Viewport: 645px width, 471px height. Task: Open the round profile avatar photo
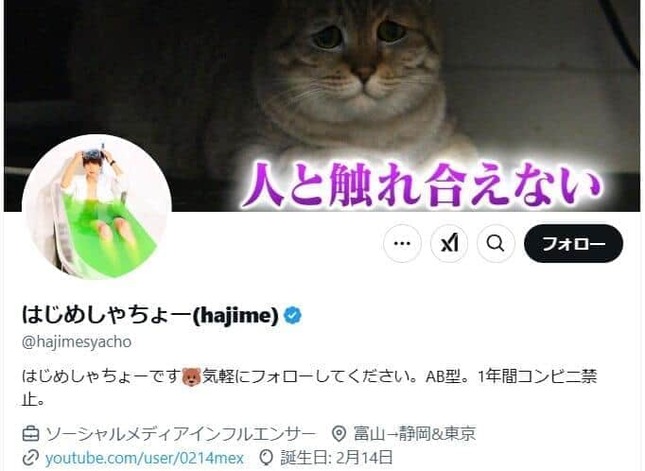tap(96, 207)
